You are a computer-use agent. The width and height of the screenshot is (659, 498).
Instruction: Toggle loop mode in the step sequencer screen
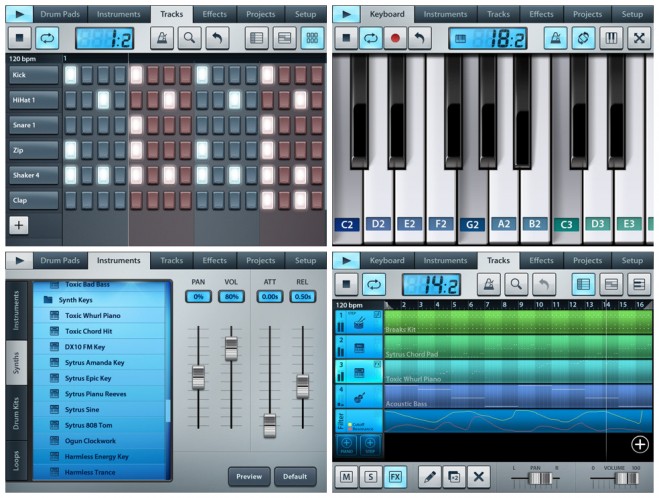[x=47, y=38]
